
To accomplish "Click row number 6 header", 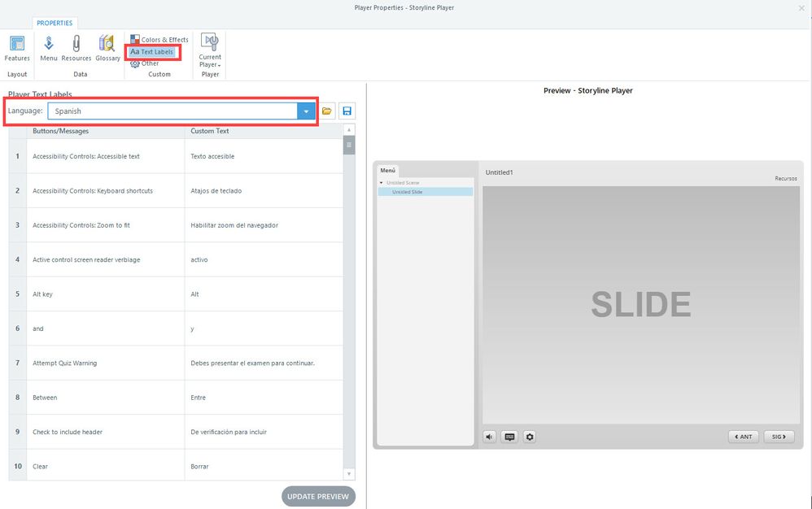I will pyautogui.click(x=18, y=328).
